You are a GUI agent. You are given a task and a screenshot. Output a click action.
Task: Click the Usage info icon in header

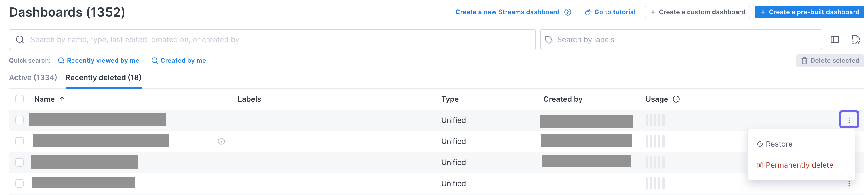tap(676, 99)
